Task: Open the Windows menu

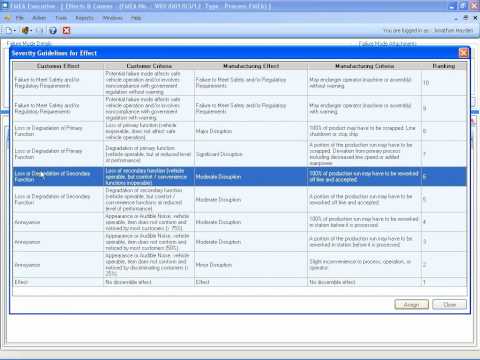Action: click(112, 18)
